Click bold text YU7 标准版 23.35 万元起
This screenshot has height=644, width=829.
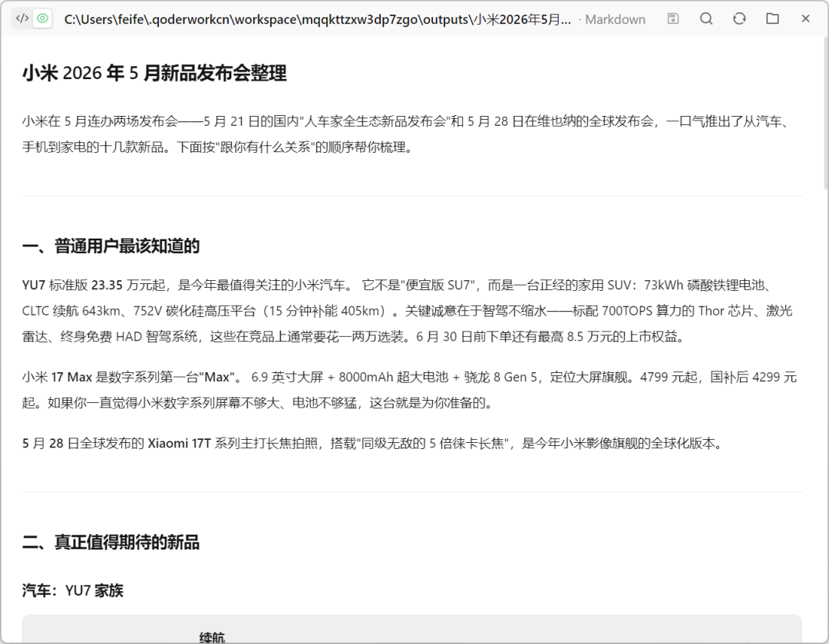pyautogui.click(x=94, y=286)
